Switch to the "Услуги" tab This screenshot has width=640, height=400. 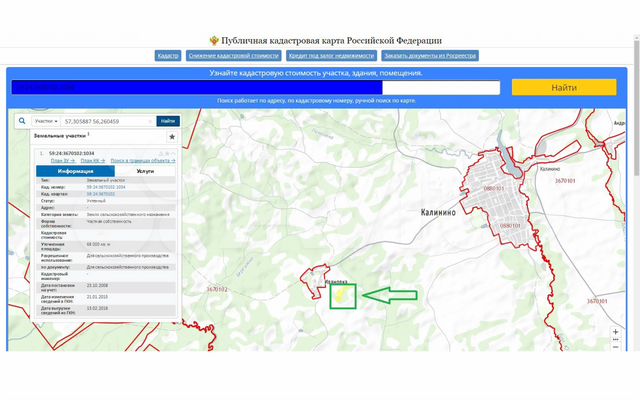(x=145, y=171)
